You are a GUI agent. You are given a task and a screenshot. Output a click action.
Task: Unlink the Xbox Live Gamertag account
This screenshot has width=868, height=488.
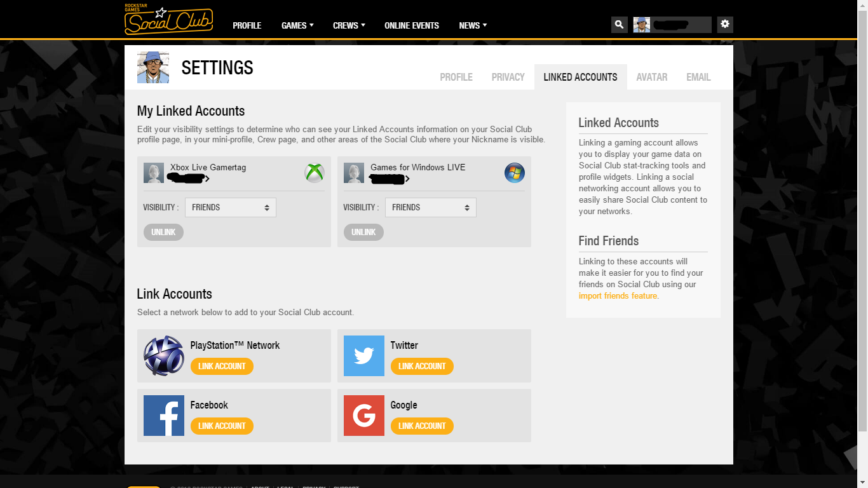[x=163, y=232]
